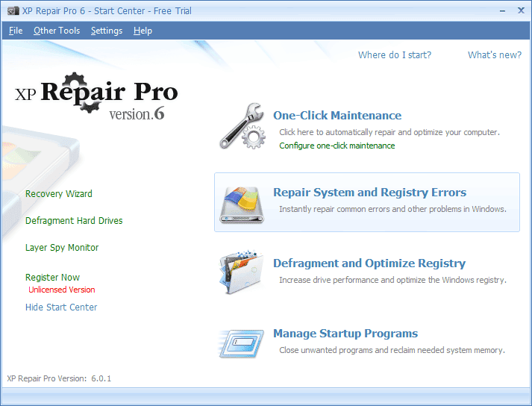Click the red Unlicensed Version text

pyautogui.click(x=62, y=290)
